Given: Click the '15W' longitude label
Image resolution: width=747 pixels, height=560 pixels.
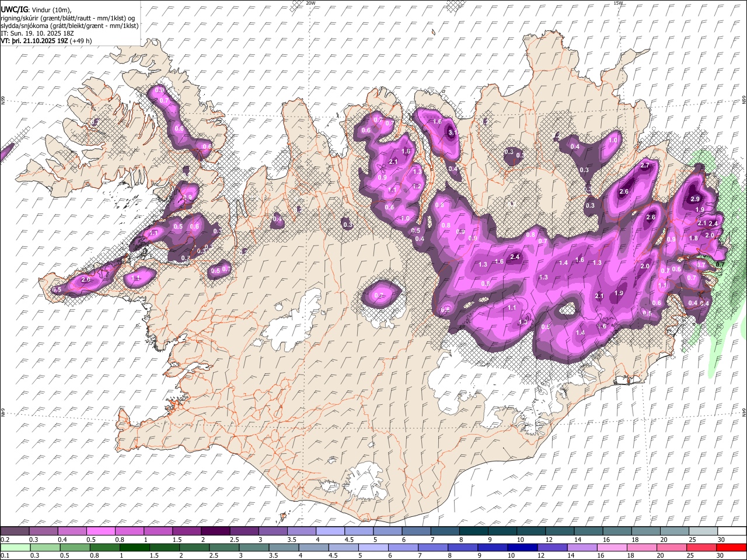Looking at the screenshot, I should coord(618,3).
